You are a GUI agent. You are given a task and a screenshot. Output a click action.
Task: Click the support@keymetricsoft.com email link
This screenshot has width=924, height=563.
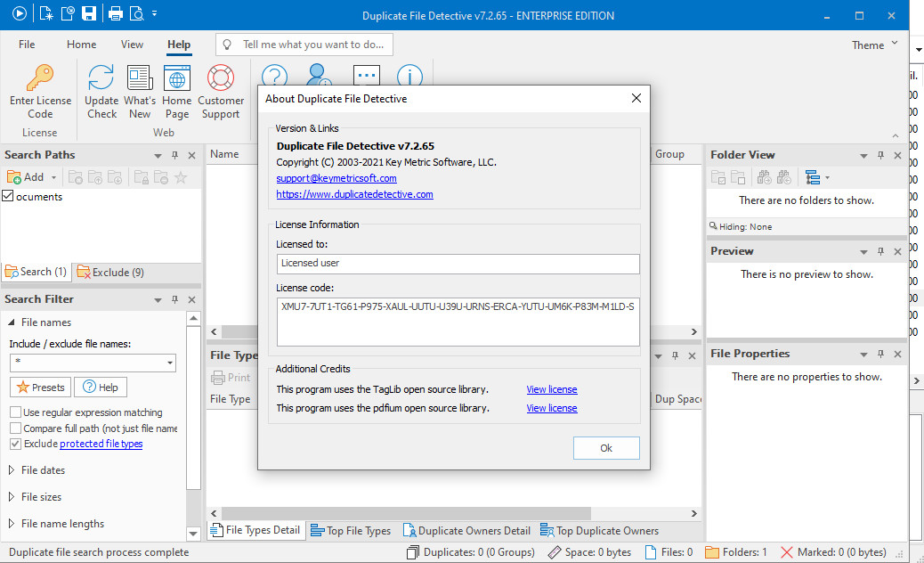336,178
